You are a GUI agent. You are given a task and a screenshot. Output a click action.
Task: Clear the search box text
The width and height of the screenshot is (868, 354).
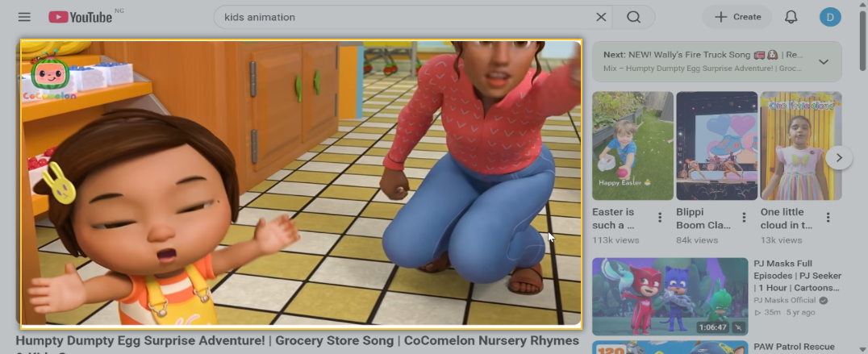point(601,17)
